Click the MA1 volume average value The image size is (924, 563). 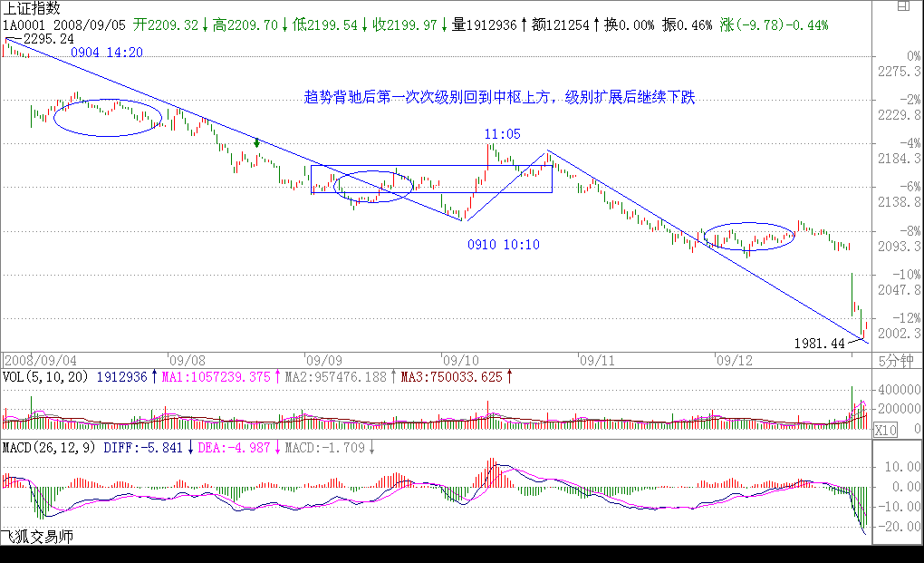click(x=217, y=376)
